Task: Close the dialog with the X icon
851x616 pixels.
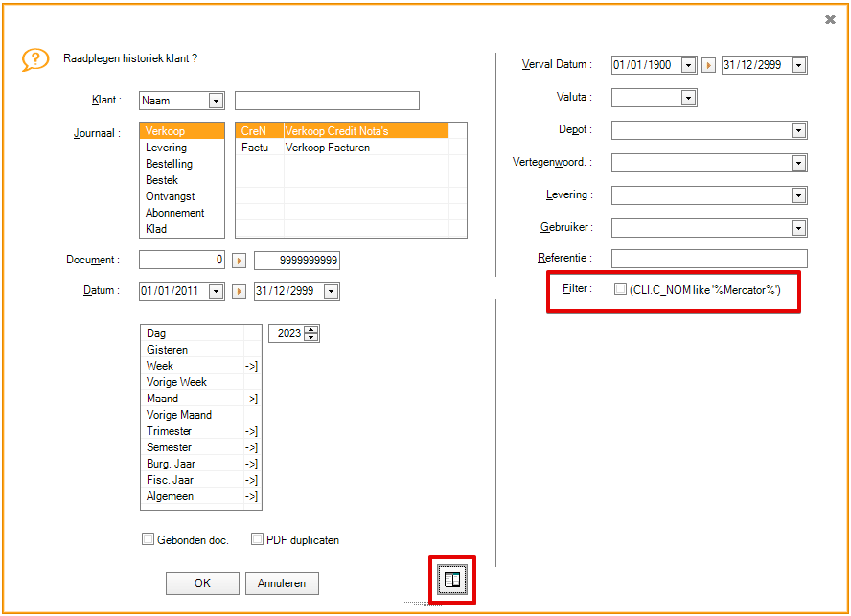Action: (830, 19)
